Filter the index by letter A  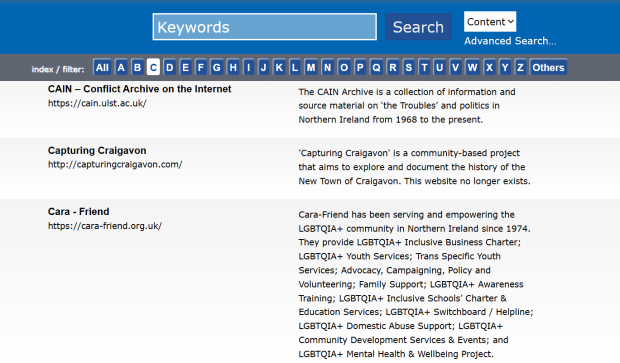pos(121,67)
